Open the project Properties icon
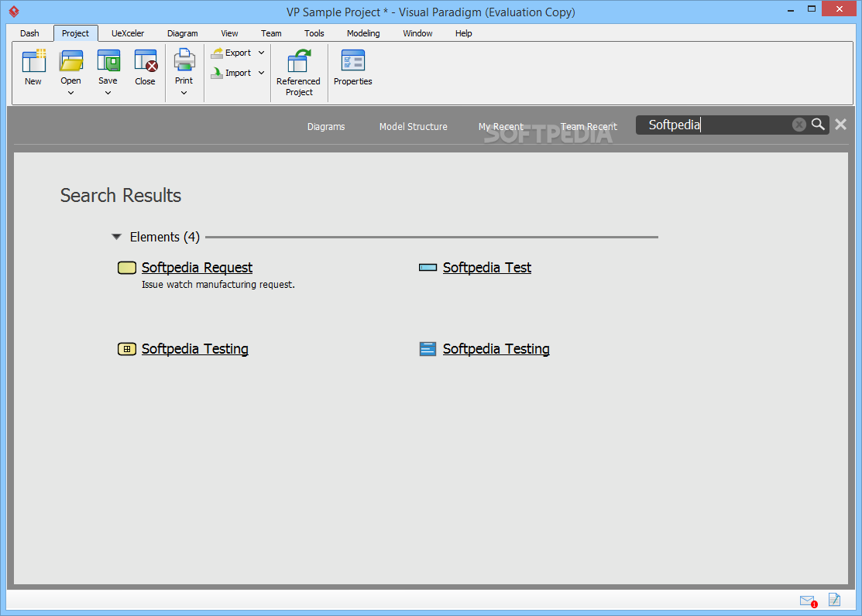This screenshot has width=862, height=616. pos(353,60)
